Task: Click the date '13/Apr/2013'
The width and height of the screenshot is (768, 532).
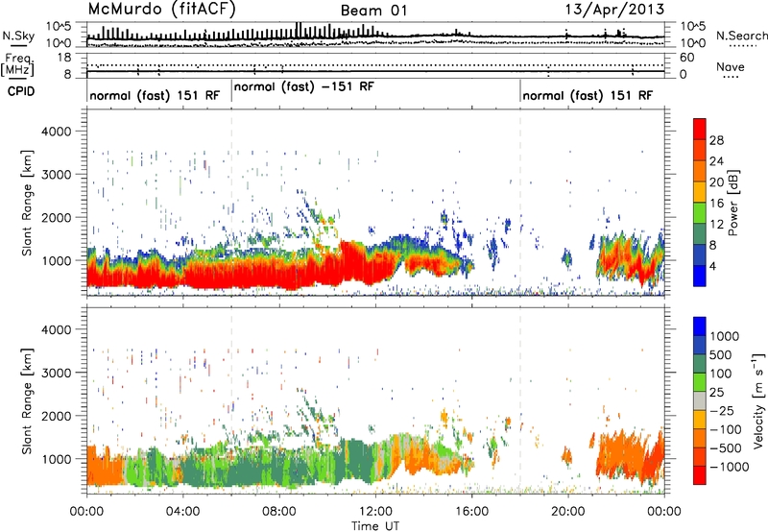Action: (x=614, y=10)
